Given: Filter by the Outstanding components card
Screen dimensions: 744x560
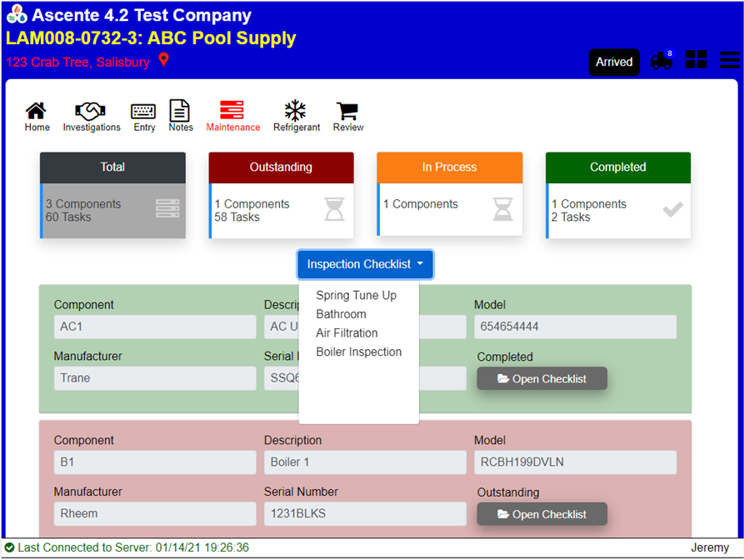Looking at the screenshot, I should pyautogui.click(x=281, y=195).
